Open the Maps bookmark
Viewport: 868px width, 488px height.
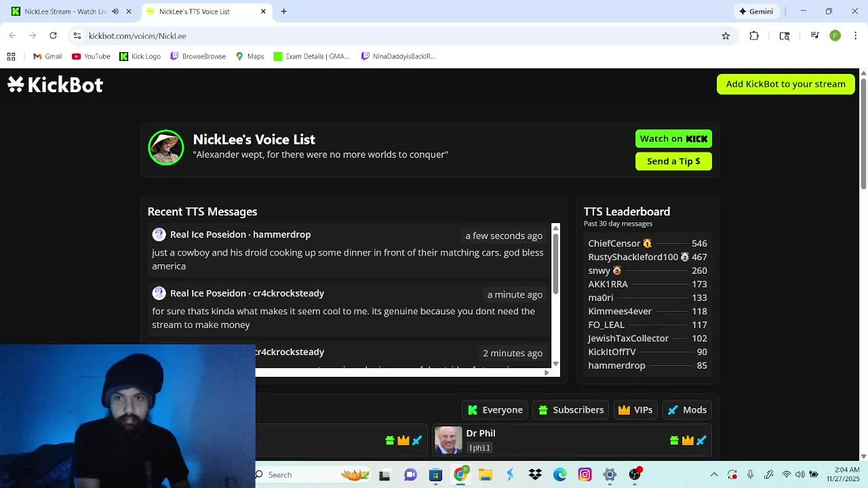tap(250, 56)
